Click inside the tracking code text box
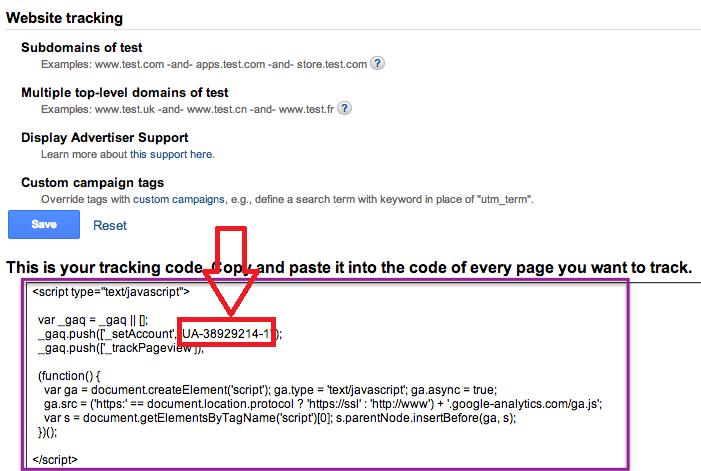Image resolution: width=701 pixels, height=471 pixels. (326, 375)
